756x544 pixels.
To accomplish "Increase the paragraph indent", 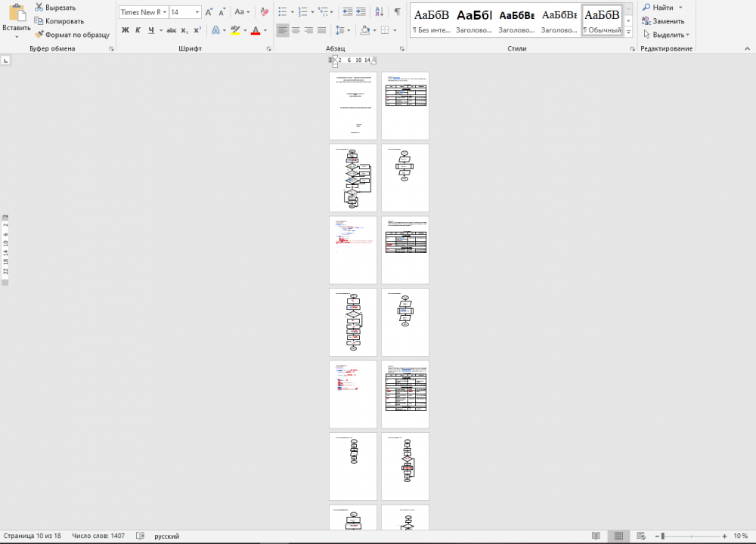I will point(361,12).
